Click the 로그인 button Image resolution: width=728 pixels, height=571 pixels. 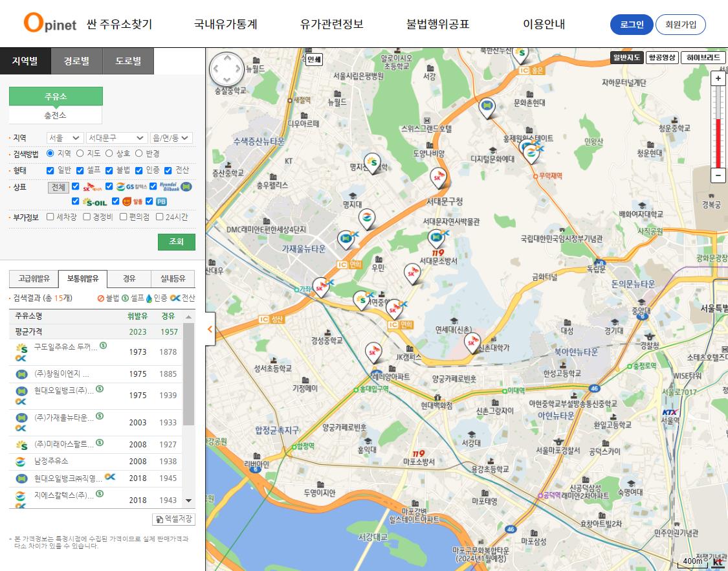click(x=632, y=25)
